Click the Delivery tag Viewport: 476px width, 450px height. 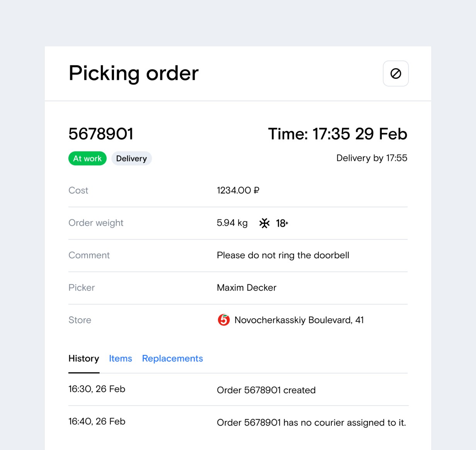pos(131,159)
